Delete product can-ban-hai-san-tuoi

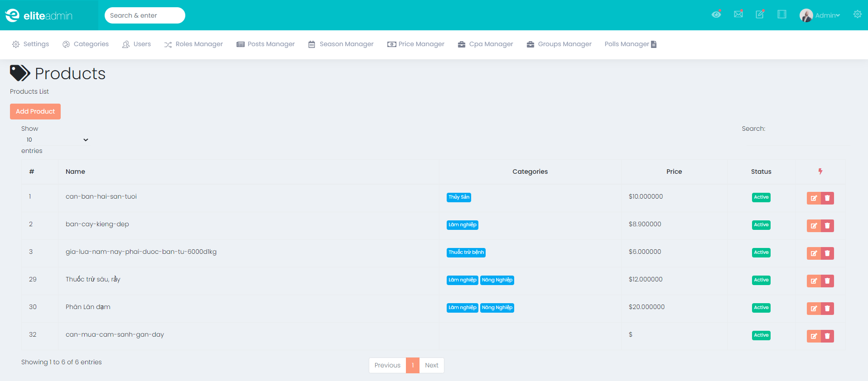827,198
